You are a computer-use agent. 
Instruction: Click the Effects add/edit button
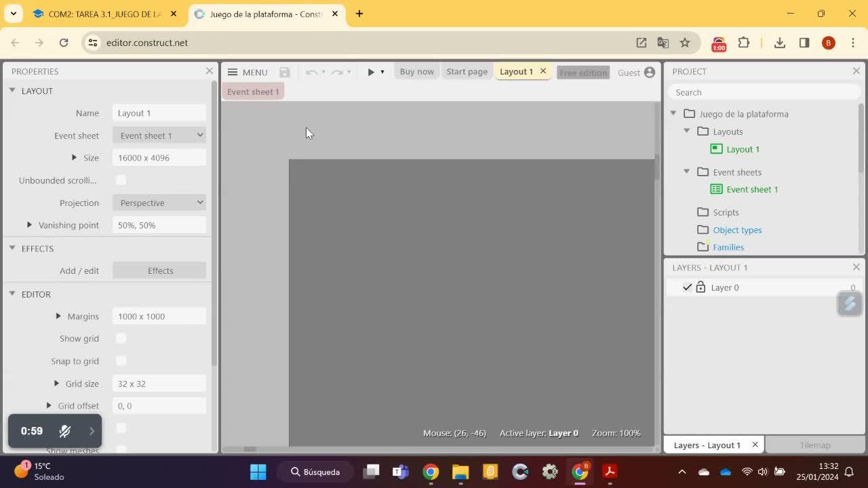[x=159, y=270]
